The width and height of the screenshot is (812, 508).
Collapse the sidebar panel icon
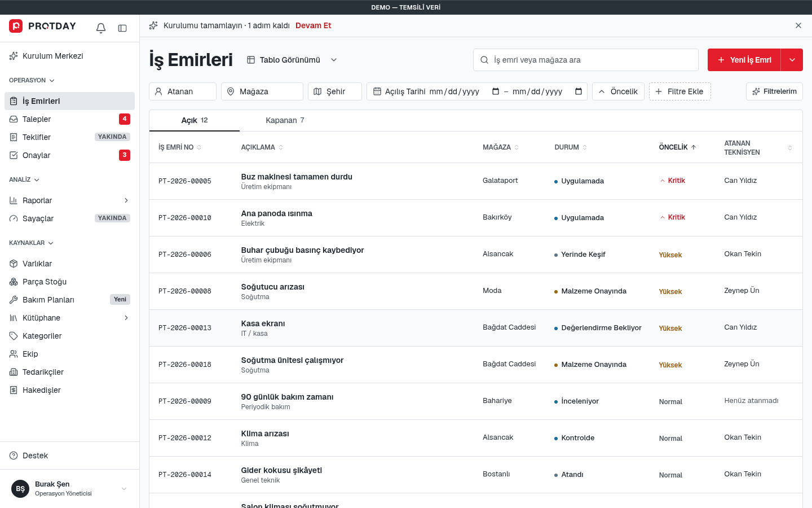[122, 28]
